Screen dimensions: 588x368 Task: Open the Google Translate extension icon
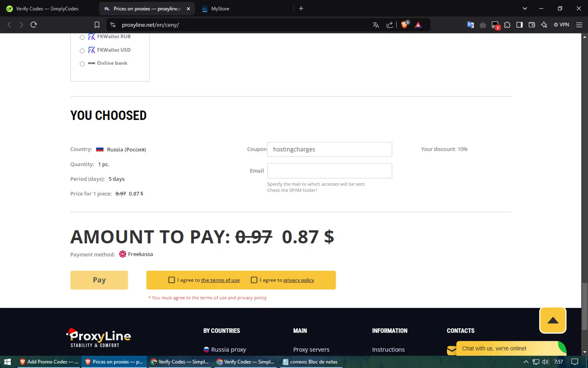click(x=470, y=25)
